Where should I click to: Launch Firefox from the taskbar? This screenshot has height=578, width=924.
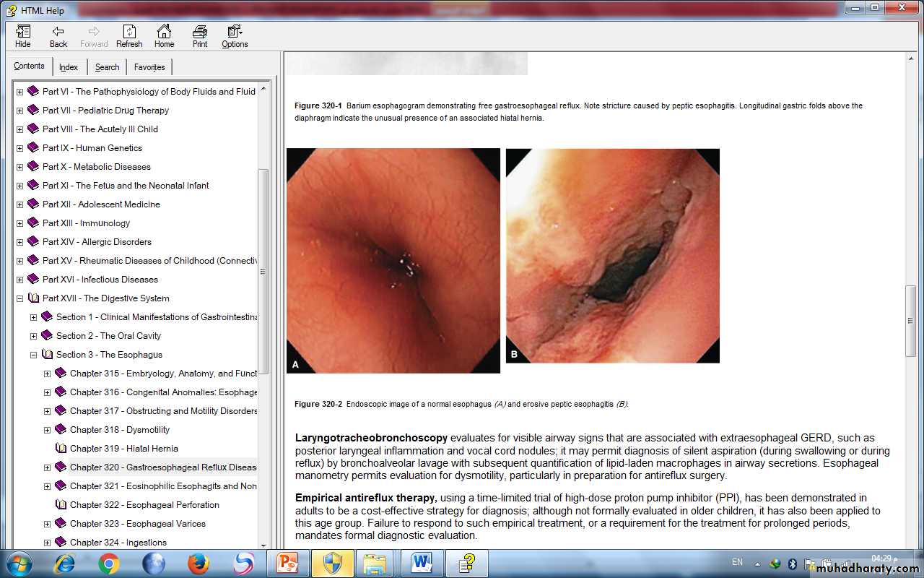click(199, 563)
